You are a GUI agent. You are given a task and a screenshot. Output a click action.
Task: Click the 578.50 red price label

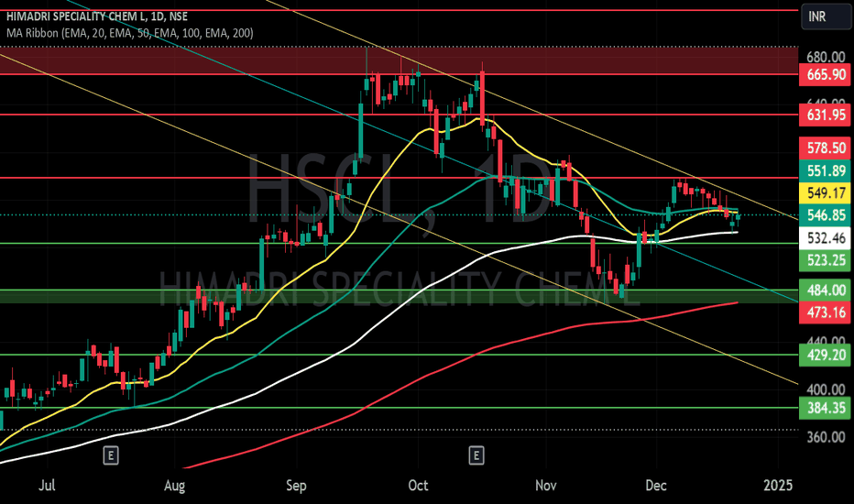pos(826,148)
